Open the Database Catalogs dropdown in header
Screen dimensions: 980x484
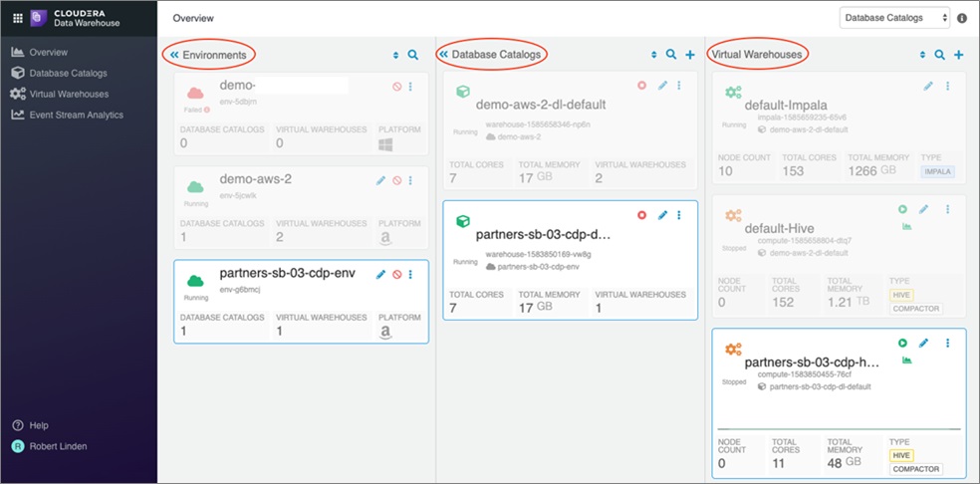894,18
